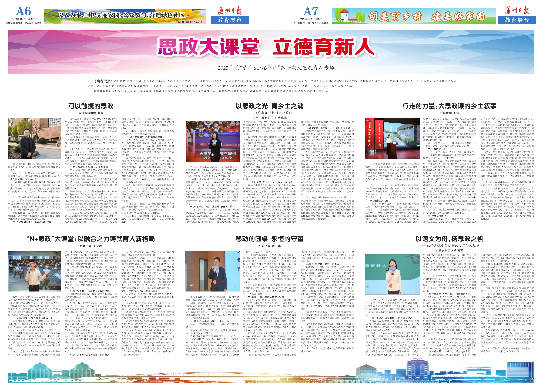
Task: Click photo of speaker before 志愿服务 screen
Action: coord(213,141)
